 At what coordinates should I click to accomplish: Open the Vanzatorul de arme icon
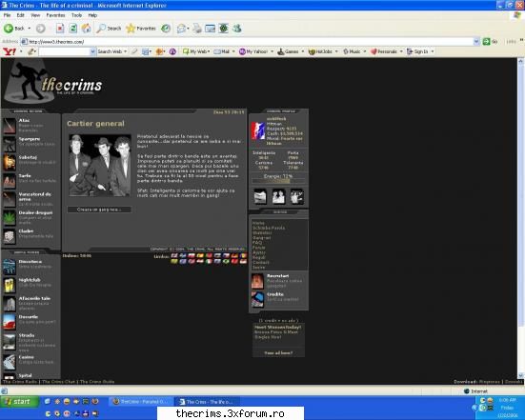[10, 199]
